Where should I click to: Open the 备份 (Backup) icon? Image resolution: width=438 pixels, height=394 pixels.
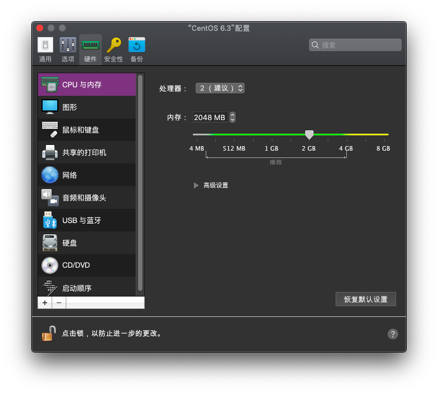tap(137, 49)
